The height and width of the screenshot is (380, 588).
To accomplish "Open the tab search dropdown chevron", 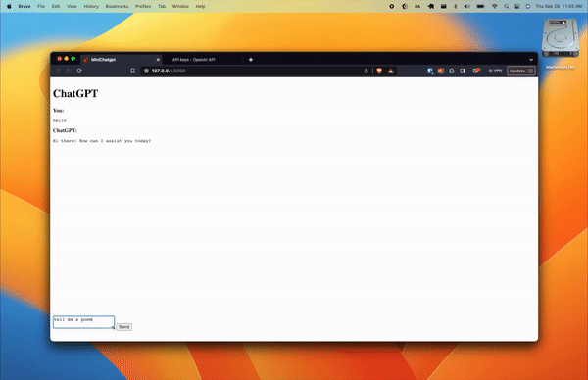I will tap(531, 60).
